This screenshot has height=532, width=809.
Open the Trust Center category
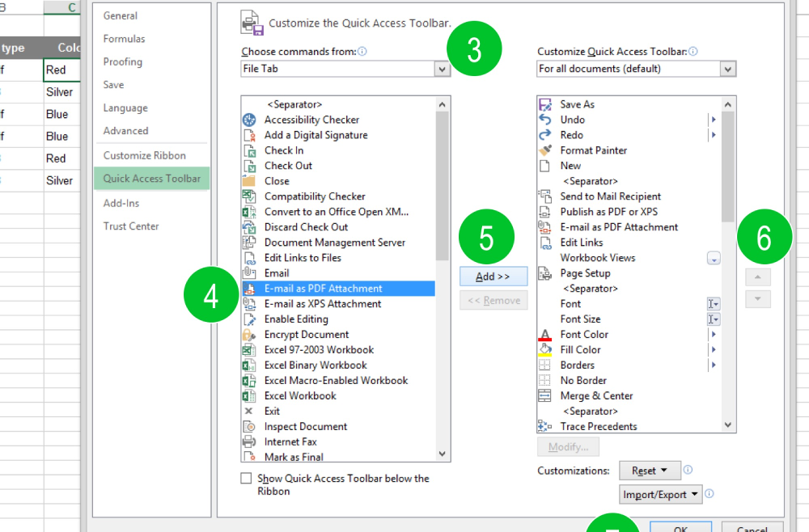(131, 226)
